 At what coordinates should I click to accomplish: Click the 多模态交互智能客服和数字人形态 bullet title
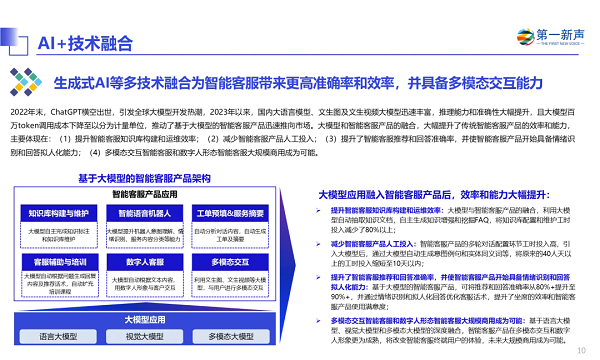[427, 321]
